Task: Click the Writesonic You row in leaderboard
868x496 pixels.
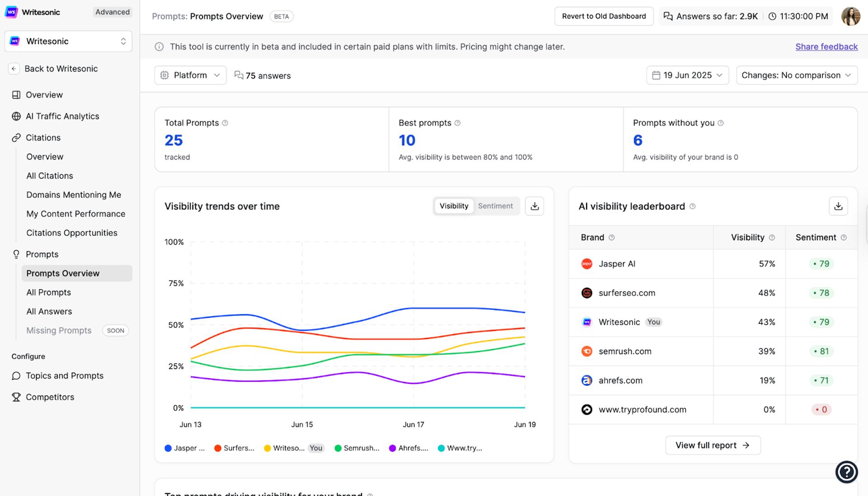Action: click(713, 322)
